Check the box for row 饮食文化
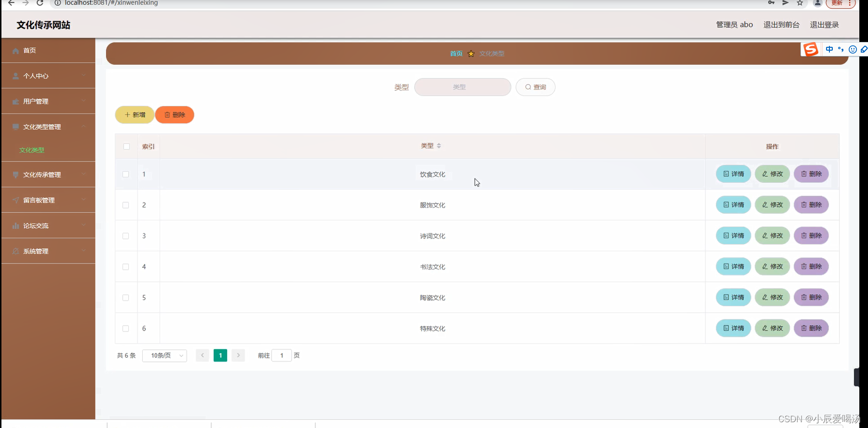The height and width of the screenshot is (428, 868). tap(126, 174)
